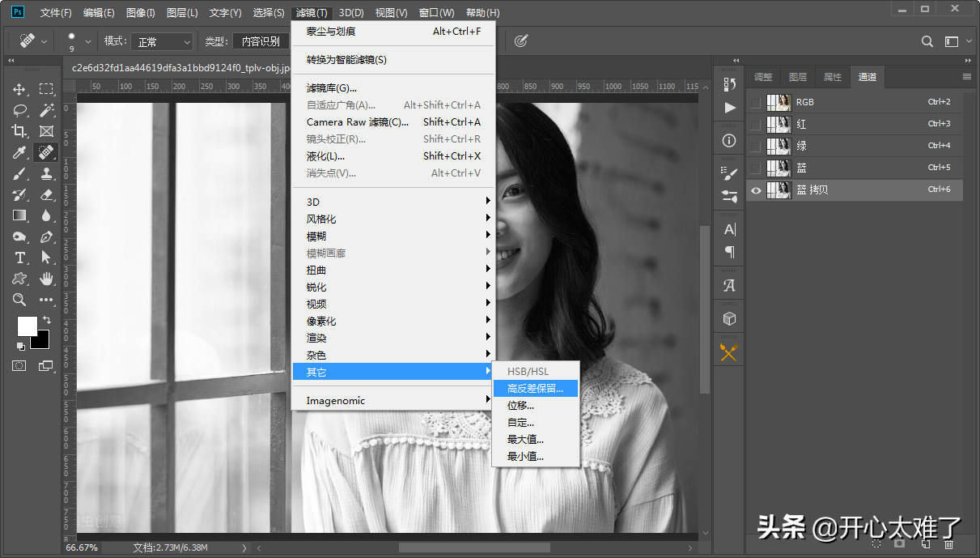Select the Rectangular Marquee tool

[46, 89]
